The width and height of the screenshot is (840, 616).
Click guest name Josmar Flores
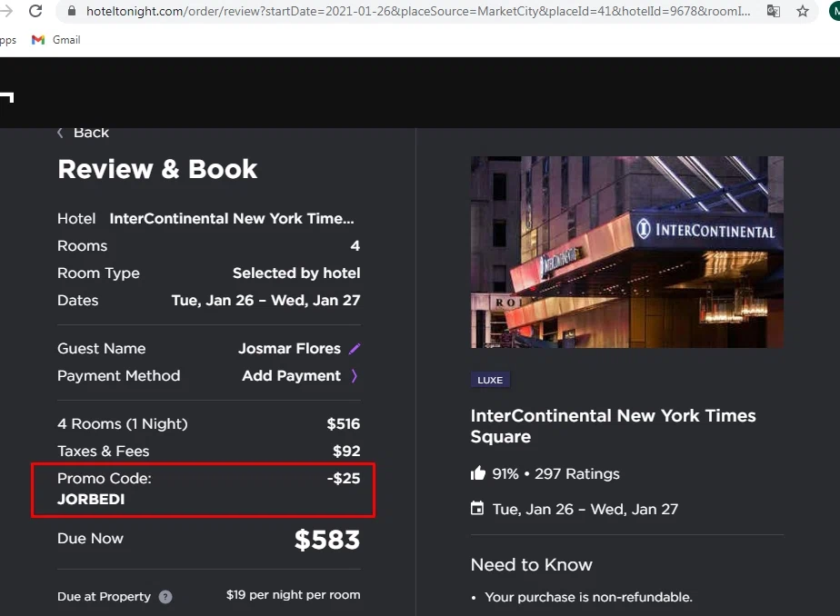tap(289, 348)
